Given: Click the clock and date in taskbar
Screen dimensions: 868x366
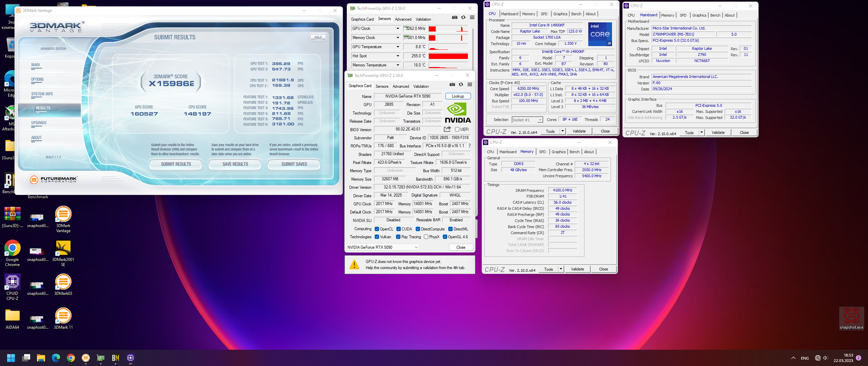Looking at the screenshot, I should coord(843,358).
